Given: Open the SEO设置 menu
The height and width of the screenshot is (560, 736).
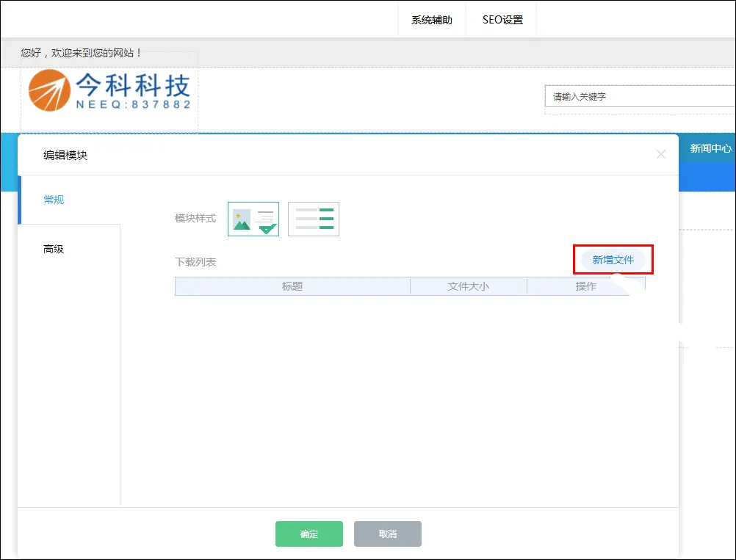Looking at the screenshot, I should pos(502,20).
